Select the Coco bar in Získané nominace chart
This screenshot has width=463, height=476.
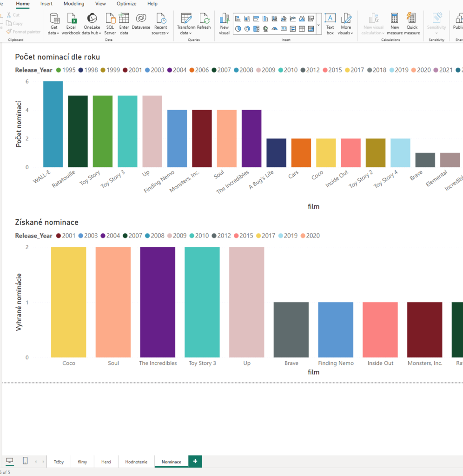(x=69, y=302)
